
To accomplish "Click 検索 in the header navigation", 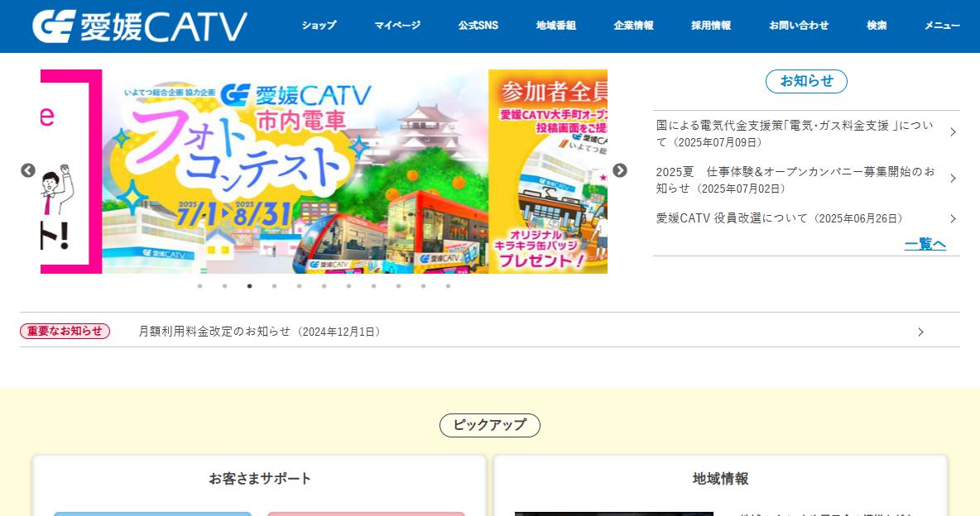I will point(877,26).
